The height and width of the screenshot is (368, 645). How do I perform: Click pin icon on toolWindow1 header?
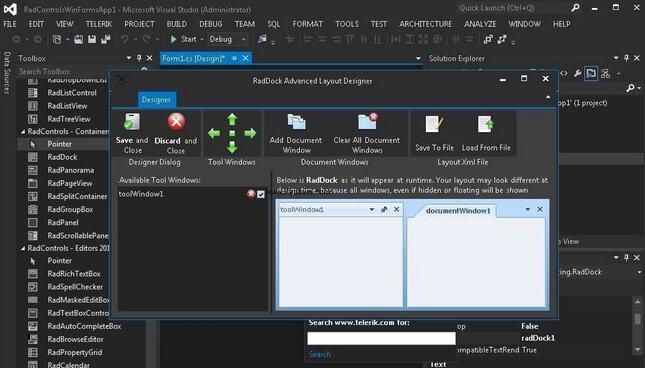pyautogui.click(x=384, y=209)
